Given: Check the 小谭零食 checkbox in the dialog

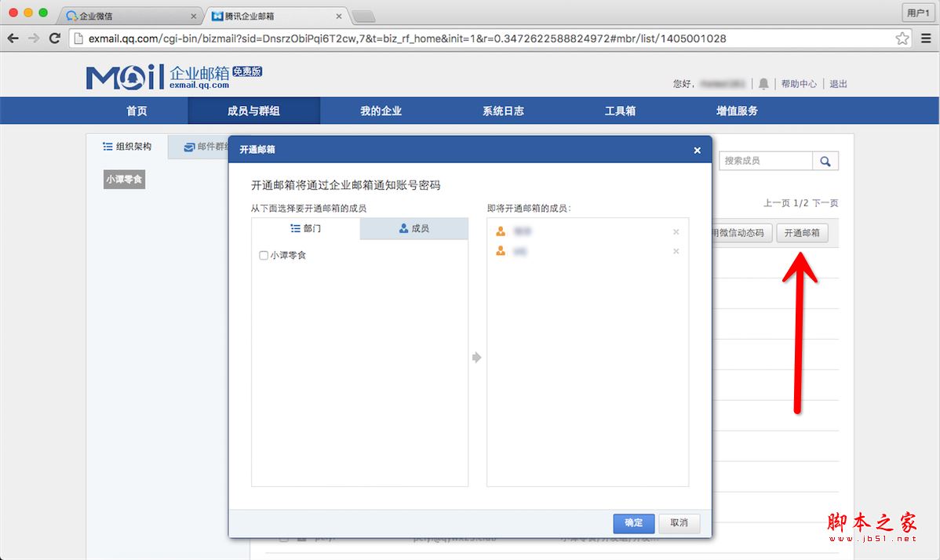Looking at the screenshot, I should click(x=263, y=255).
